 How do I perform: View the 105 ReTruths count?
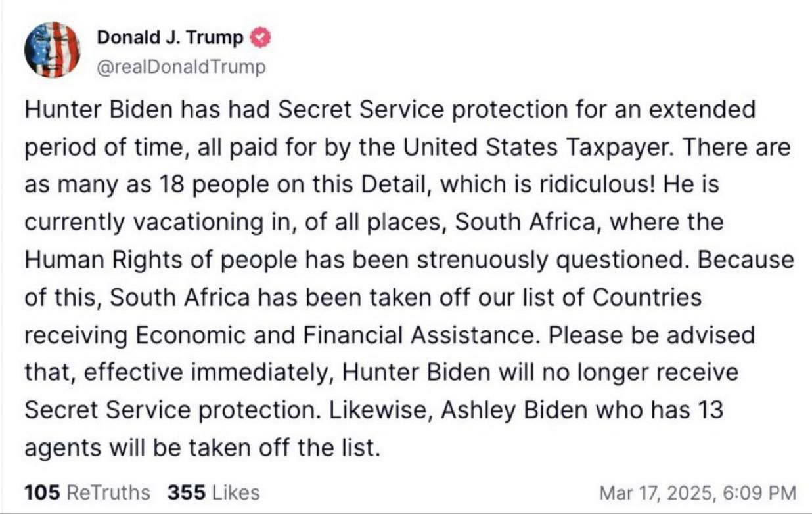pyautogui.click(x=87, y=492)
